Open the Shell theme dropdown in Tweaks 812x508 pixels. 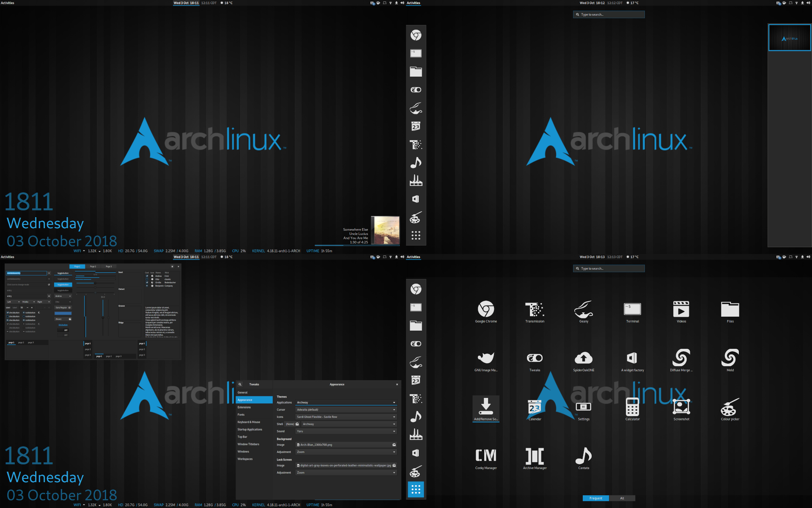click(x=349, y=424)
